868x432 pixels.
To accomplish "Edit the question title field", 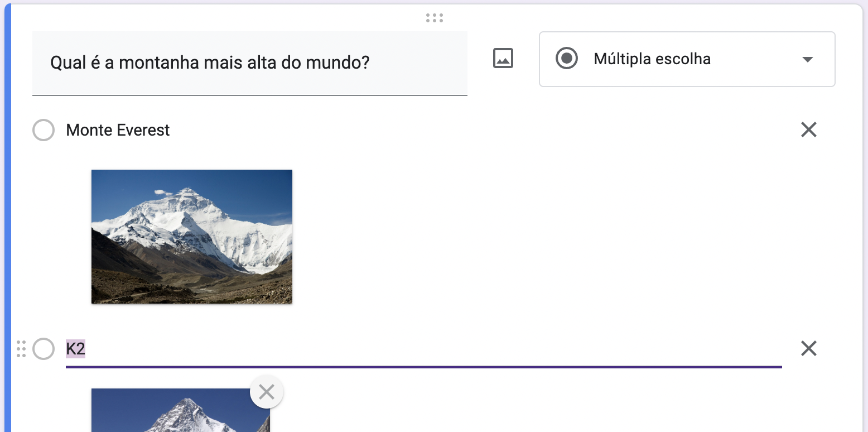I will (x=250, y=63).
